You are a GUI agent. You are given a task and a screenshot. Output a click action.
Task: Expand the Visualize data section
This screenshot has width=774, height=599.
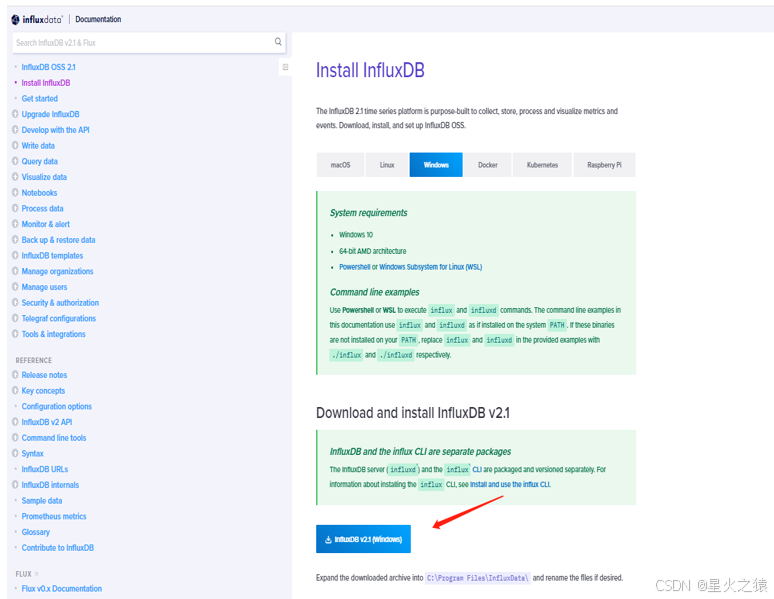click(15, 177)
